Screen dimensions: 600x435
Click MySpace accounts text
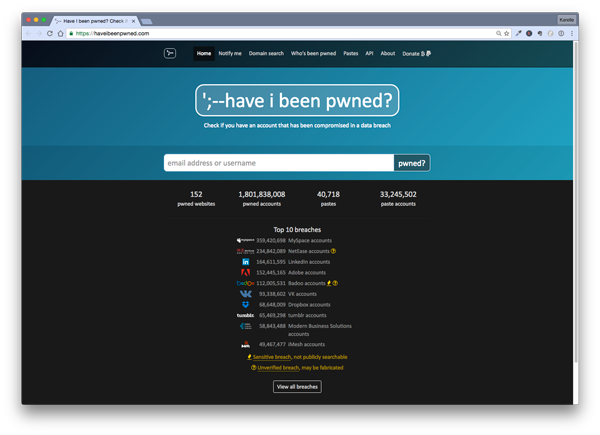(310, 241)
